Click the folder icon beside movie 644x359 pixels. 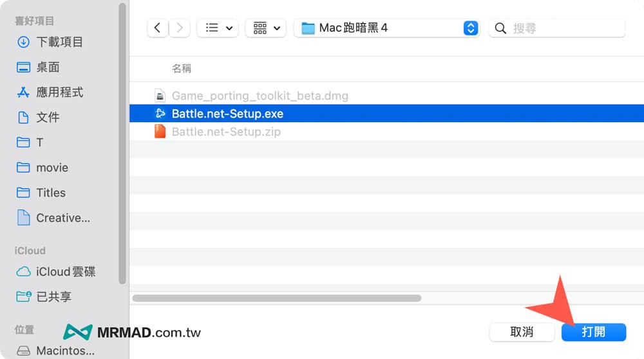coord(23,167)
